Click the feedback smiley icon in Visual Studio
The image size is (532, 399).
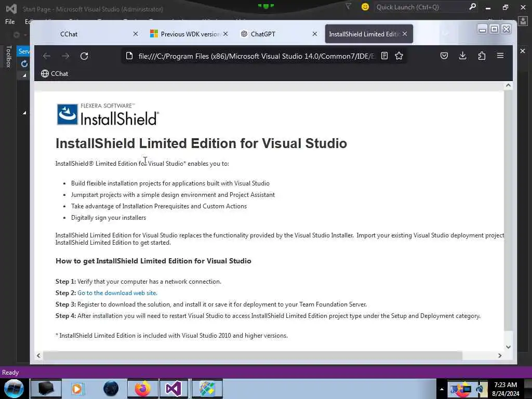point(365,7)
